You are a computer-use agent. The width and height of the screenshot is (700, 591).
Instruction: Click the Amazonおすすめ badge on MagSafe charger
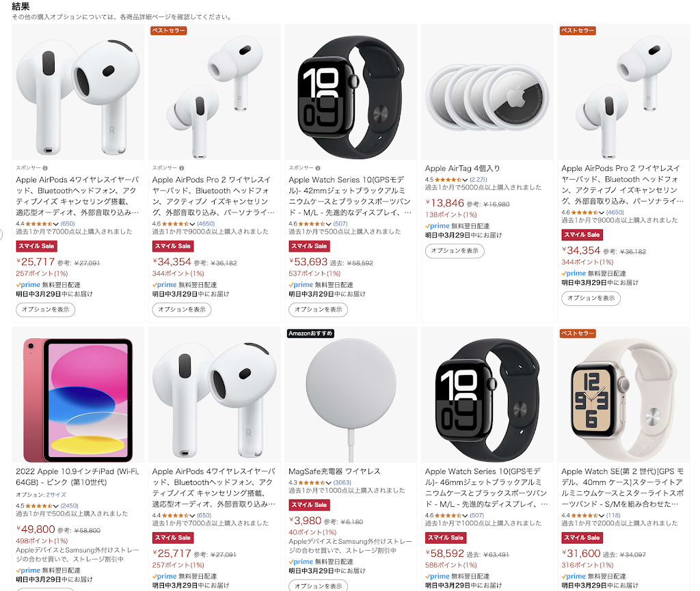310,333
